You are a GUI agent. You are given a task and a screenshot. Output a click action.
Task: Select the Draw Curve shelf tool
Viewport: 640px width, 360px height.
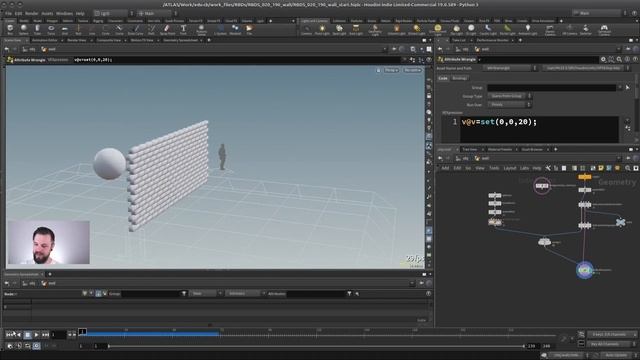tap(136, 30)
